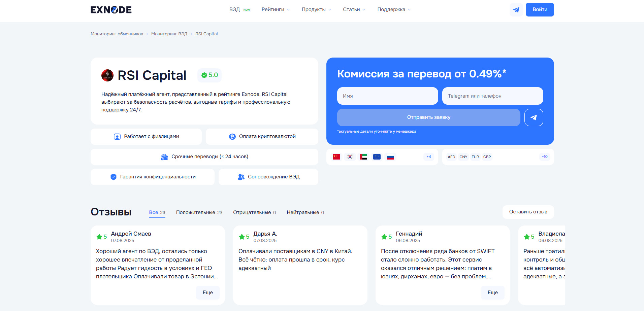Click the star rating on Андрей Смаев's review
The height and width of the screenshot is (311, 644).
pyautogui.click(x=102, y=237)
